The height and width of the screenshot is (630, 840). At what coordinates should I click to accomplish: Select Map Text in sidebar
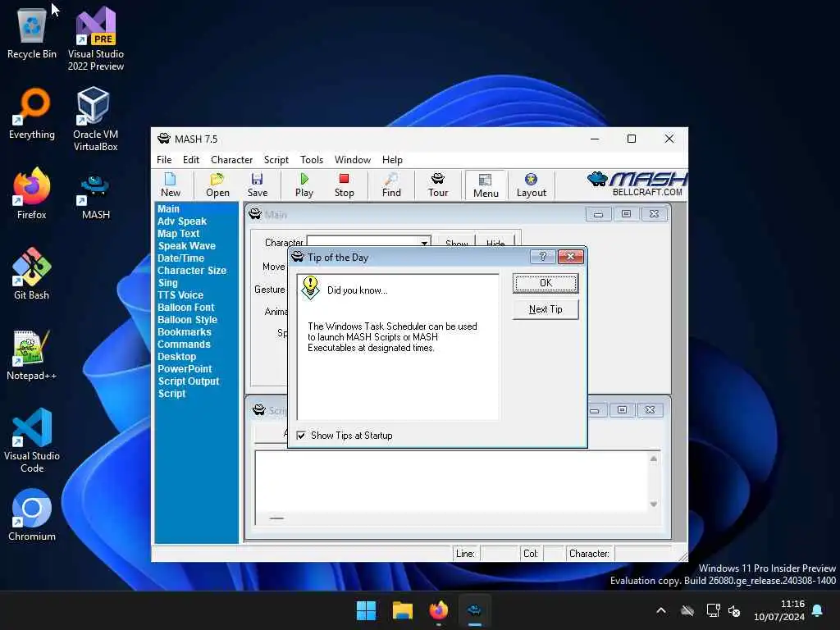[178, 234]
